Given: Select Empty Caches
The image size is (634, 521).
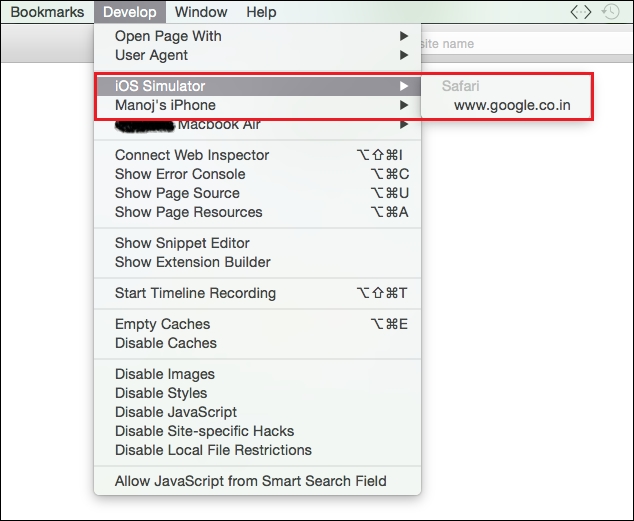Looking at the screenshot, I should pyautogui.click(x=257, y=324).
